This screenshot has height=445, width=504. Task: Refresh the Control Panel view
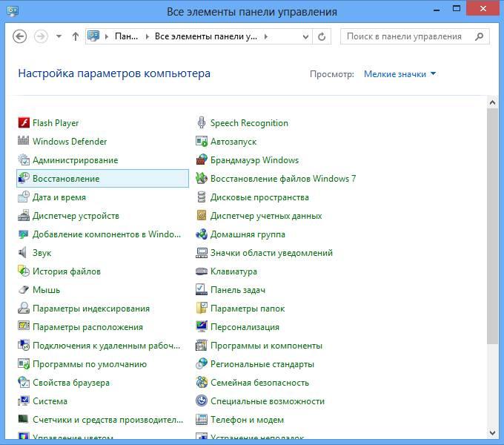click(322, 36)
